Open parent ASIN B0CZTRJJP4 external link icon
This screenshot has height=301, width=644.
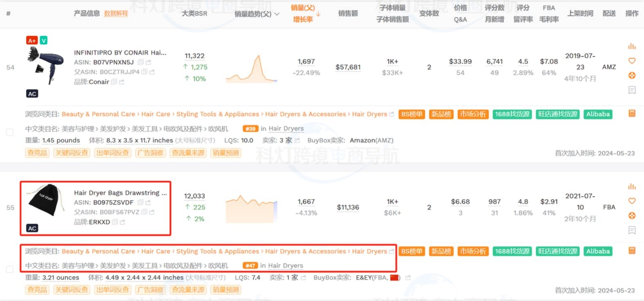click(x=152, y=72)
